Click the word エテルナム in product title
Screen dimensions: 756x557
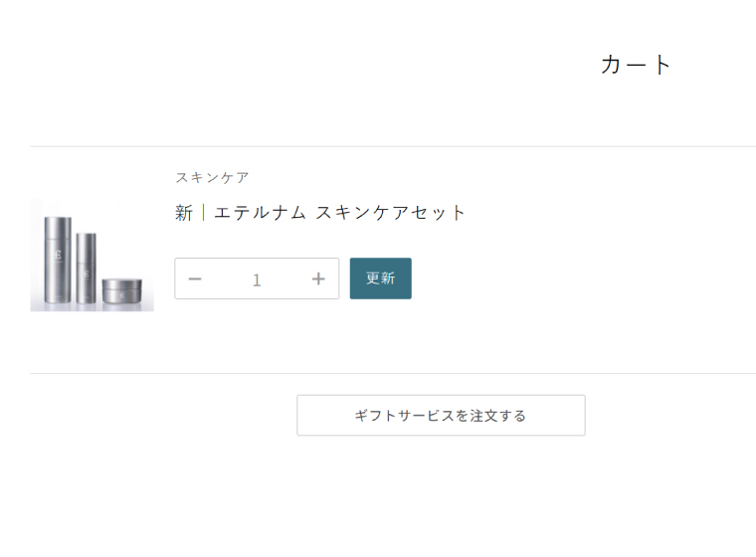260,212
